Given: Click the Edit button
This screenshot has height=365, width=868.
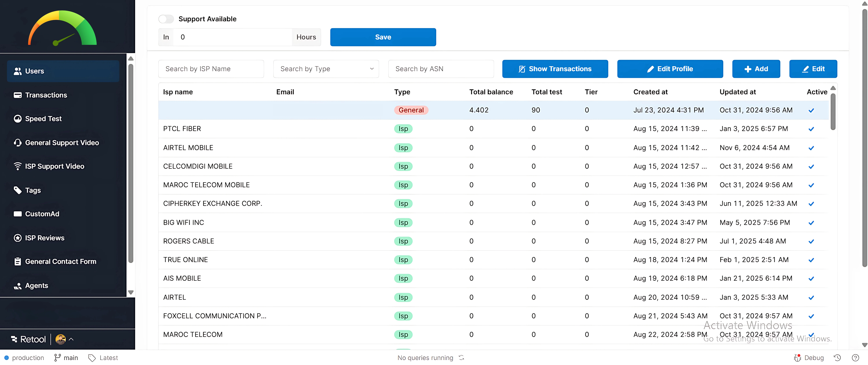Looking at the screenshot, I should pyautogui.click(x=813, y=69).
